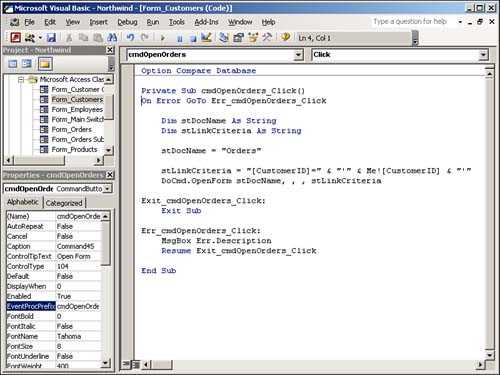The width and height of the screenshot is (500, 375).
Task: Open Find with the binoculars icon
Action: click(x=112, y=38)
